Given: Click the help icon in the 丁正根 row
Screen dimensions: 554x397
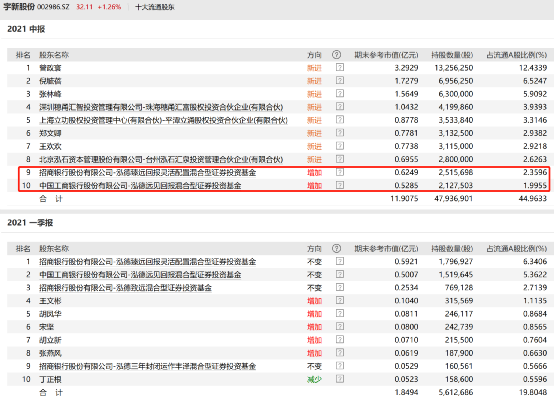Looking at the screenshot, I should [340, 379].
